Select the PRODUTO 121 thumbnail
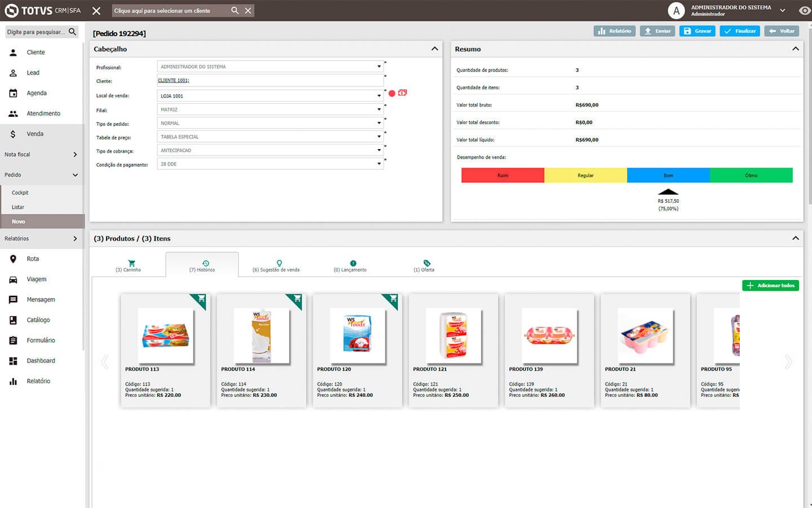Image resolution: width=812 pixels, height=508 pixels. (453, 336)
